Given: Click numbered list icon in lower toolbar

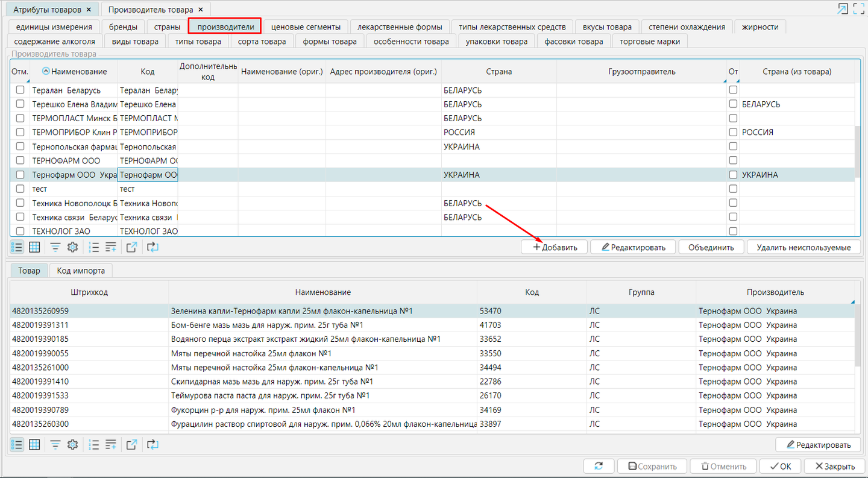Looking at the screenshot, I should pyautogui.click(x=93, y=445).
